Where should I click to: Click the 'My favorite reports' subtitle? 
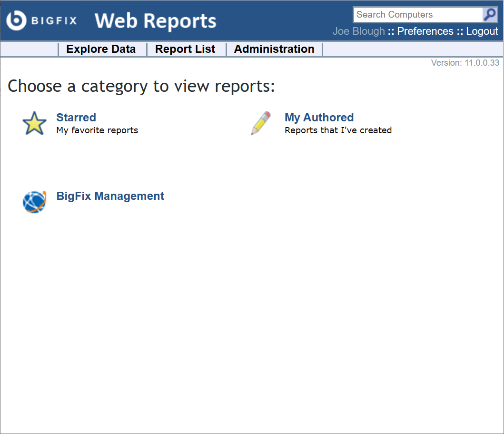coord(97,130)
